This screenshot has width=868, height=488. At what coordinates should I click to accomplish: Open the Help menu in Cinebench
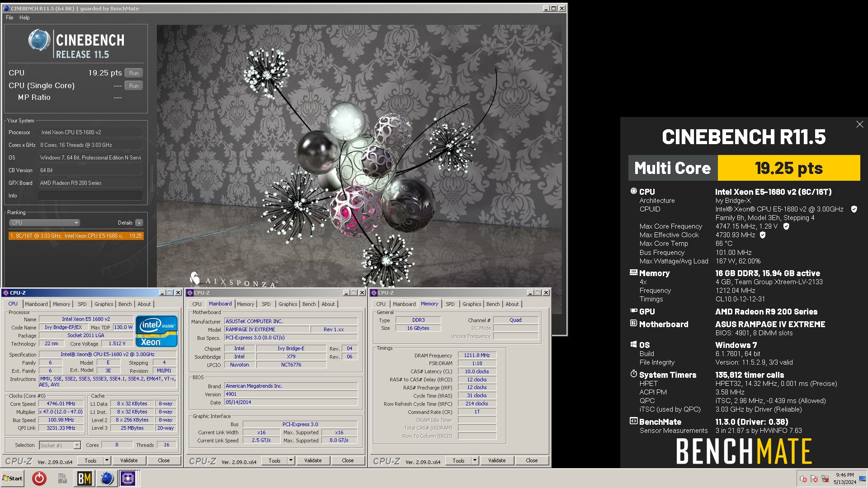pos(24,18)
